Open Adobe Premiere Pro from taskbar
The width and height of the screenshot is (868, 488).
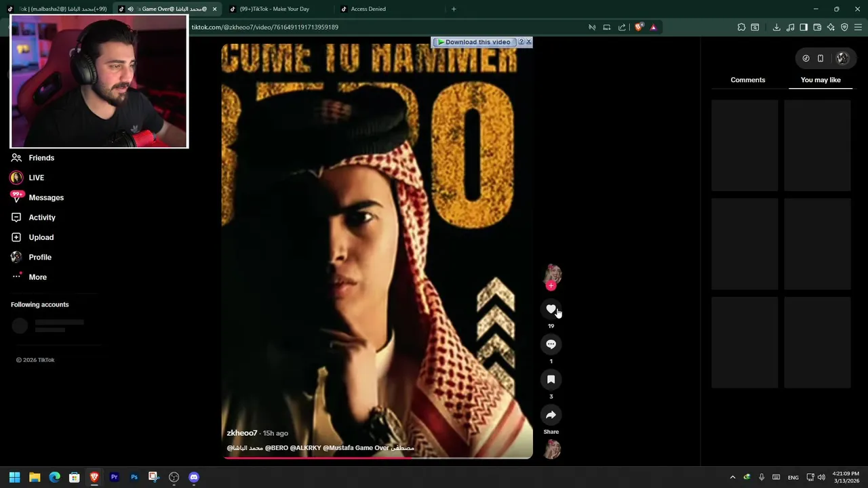pyautogui.click(x=114, y=477)
